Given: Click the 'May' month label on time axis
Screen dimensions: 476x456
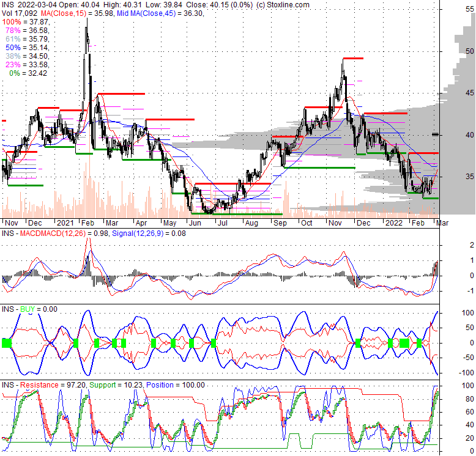Looking at the screenshot, I should 169,223.
